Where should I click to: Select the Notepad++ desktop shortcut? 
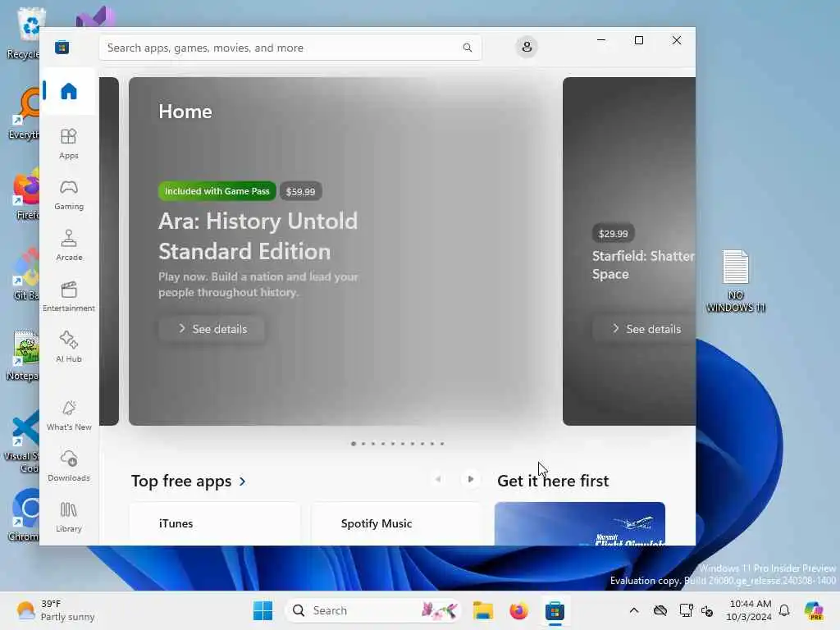[x=23, y=354]
